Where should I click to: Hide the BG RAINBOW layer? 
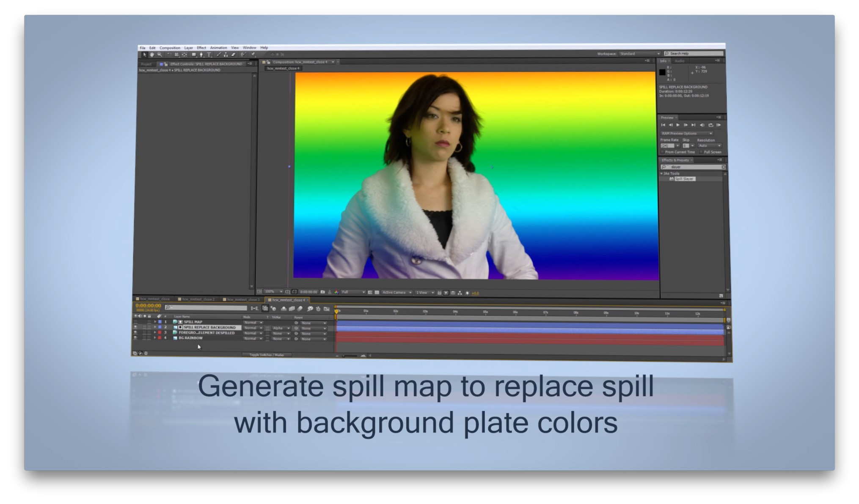(x=135, y=338)
